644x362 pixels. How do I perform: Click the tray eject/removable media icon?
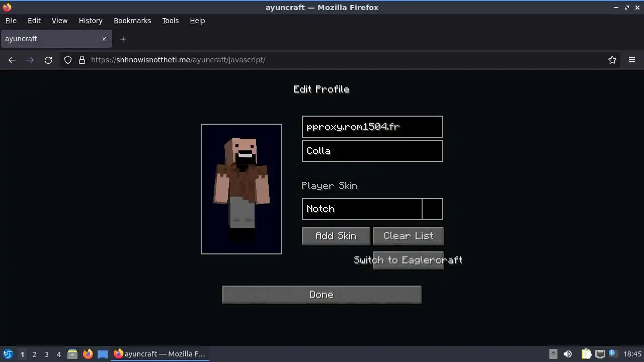point(553,354)
